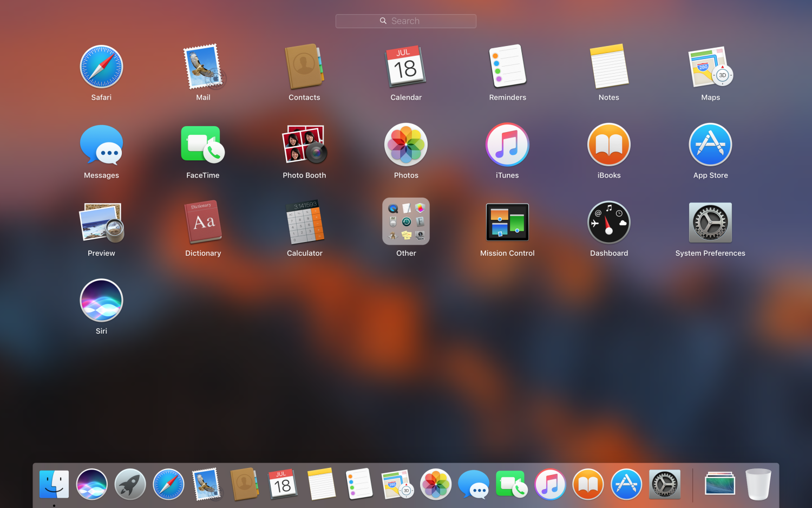Image resolution: width=812 pixels, height=508 pixels.
Task: Open the Trash in the Dock
Action: coord(758,484)
